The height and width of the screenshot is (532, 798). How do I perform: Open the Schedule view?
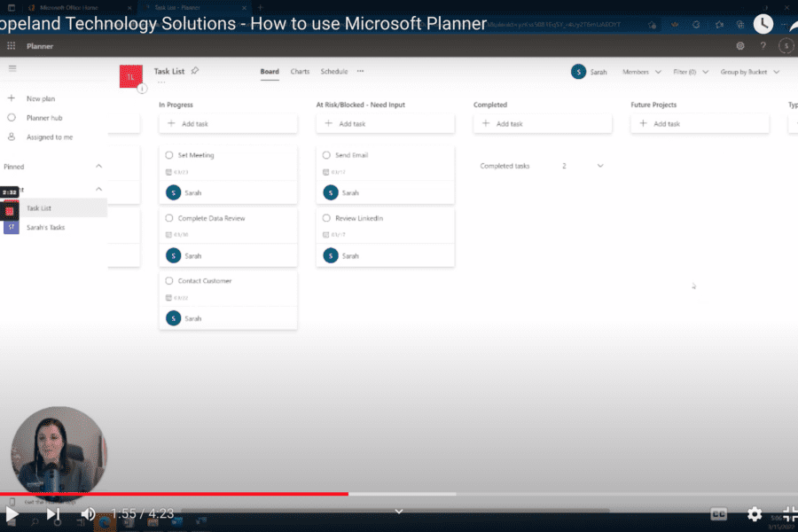[x=333, y=72]
